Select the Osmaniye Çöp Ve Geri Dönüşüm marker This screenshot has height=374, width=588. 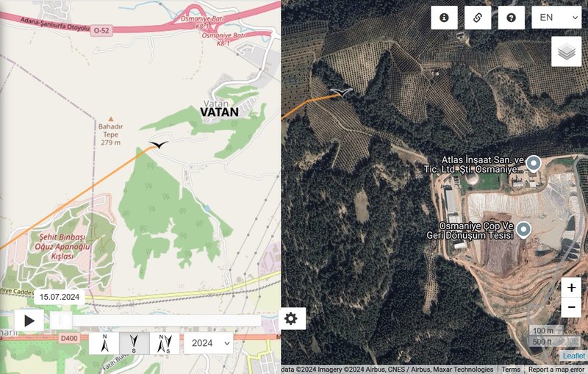(x=523, y=230)
